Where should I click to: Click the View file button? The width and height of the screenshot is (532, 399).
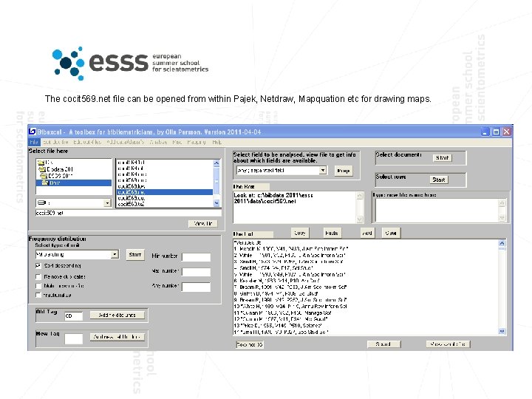203,223
